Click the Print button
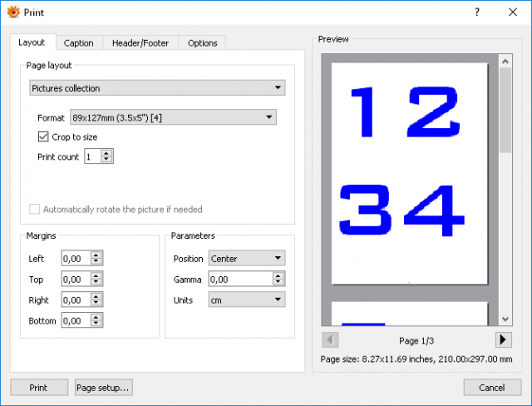 pyautogui.click(x=39, y=388)
